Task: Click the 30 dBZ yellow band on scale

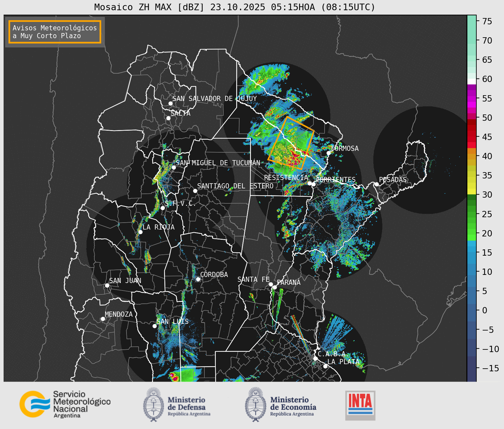Action: [x=472, y=192]
